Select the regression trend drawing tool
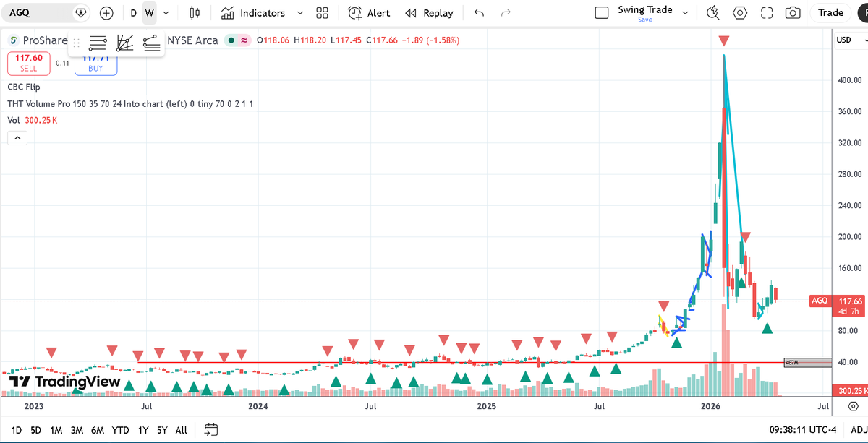 tap(151, 43)
